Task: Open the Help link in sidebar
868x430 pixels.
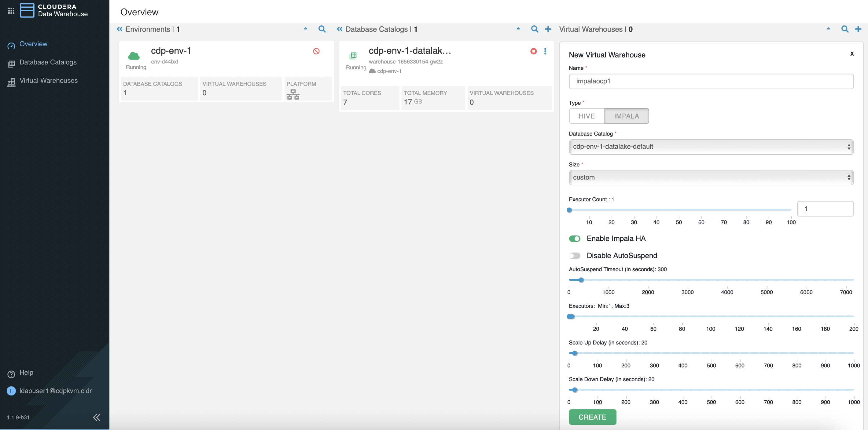Action: [26, 372]
